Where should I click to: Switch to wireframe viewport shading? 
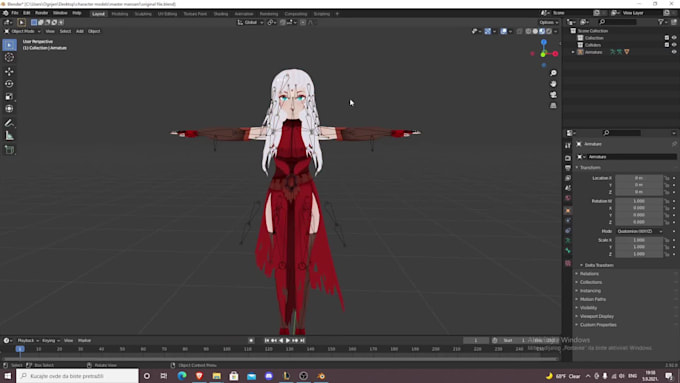pos(528,31)
